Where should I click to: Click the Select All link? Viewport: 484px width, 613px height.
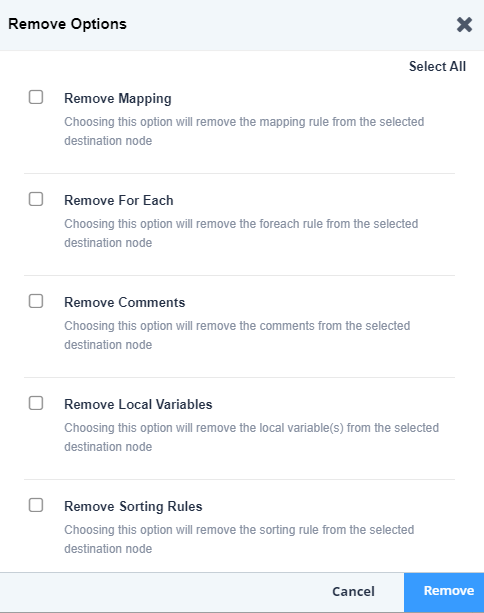coord(437,66)
